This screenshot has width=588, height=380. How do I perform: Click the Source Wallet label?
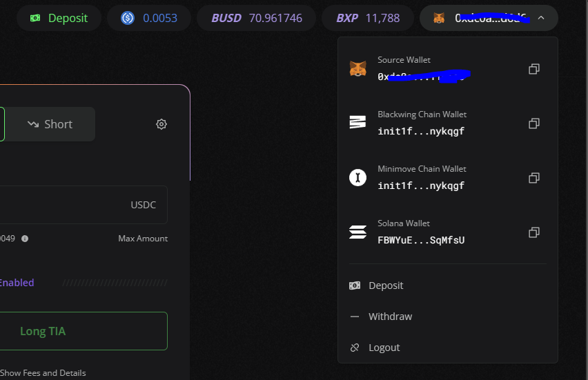[x=404, y=60]
